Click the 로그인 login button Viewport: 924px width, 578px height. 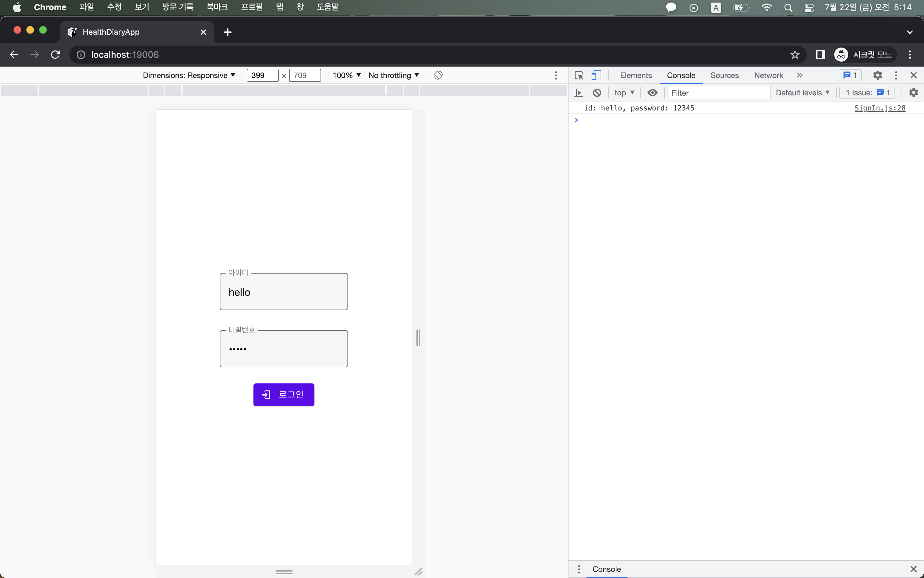coord(284,395)
